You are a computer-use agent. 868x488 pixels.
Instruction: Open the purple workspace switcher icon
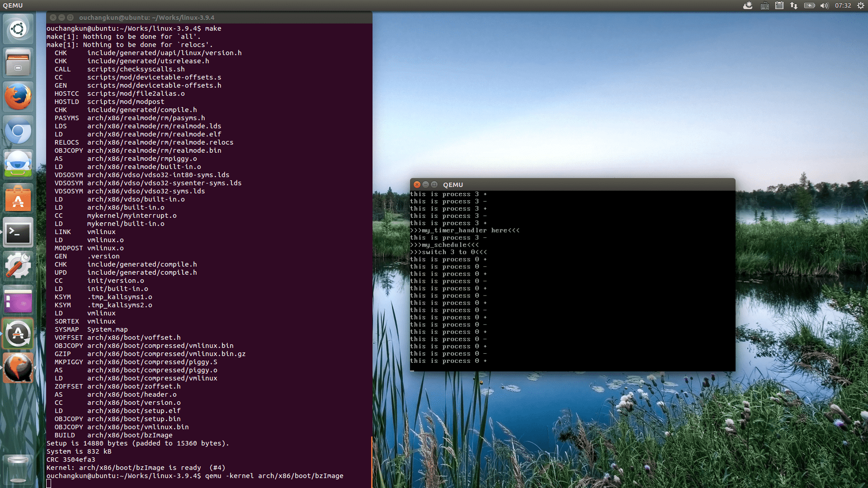click(18, 300)
